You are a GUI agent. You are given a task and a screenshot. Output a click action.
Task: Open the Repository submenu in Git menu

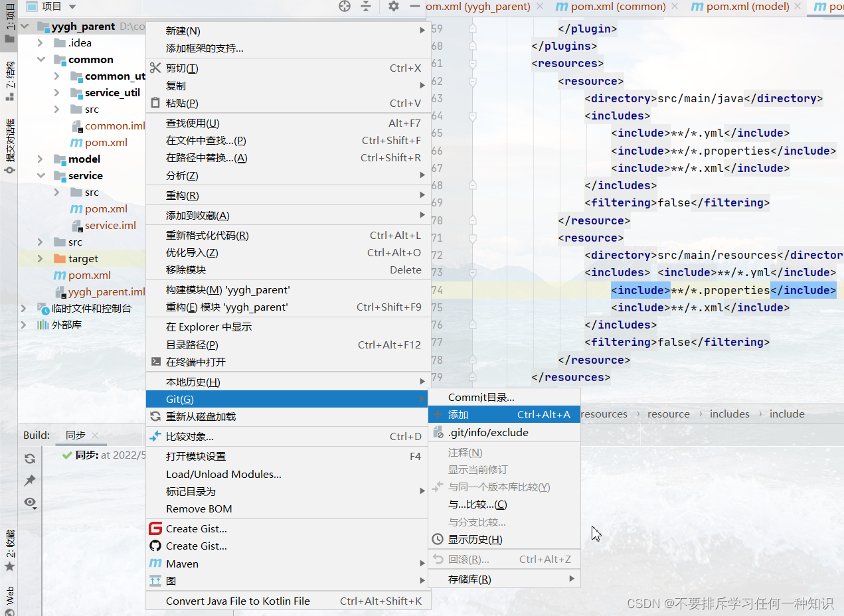[x=505, y=579]
